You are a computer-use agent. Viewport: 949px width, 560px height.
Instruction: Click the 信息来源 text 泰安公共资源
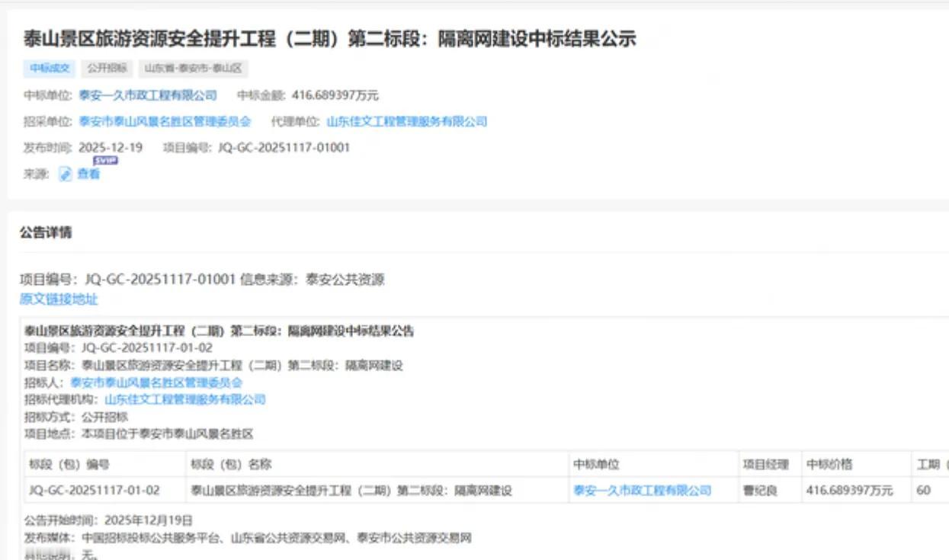point(345,280)
